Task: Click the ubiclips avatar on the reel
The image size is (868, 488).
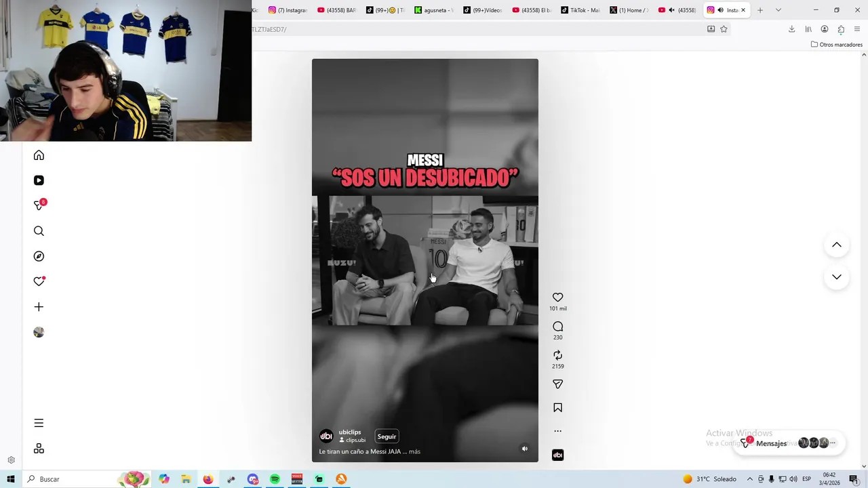Action: [x=326, y=436]
